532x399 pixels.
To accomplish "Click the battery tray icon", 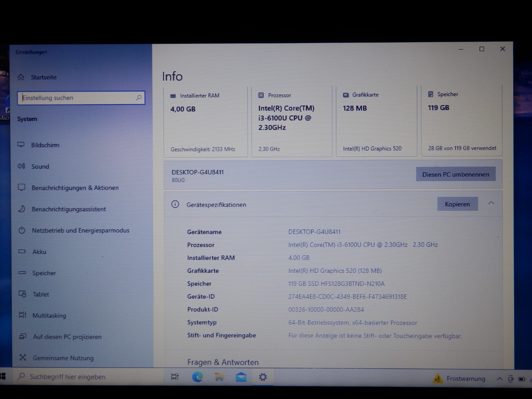I will [x=522, y=379].
